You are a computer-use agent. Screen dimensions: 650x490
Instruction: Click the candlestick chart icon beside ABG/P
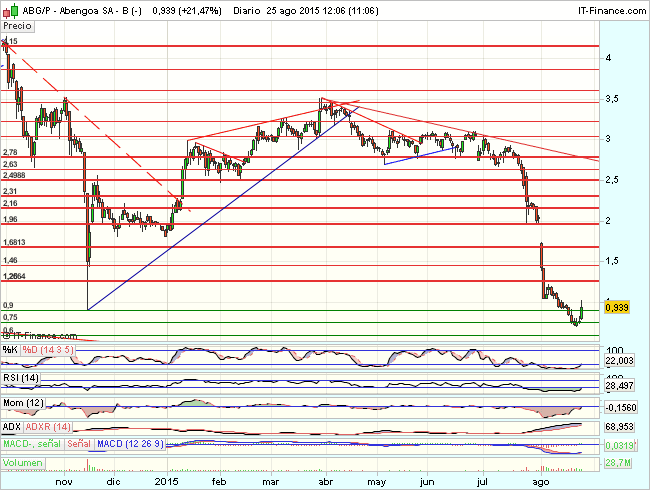click(x=11, y=10)
